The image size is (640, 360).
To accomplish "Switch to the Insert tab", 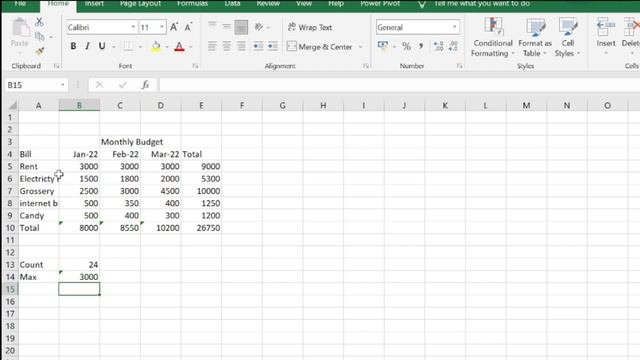I will point(94,4).
